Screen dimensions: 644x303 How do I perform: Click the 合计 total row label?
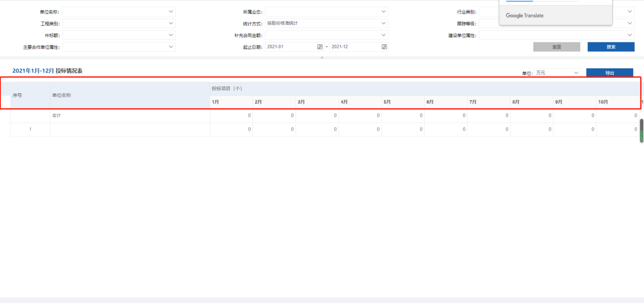tap(56, 115)
